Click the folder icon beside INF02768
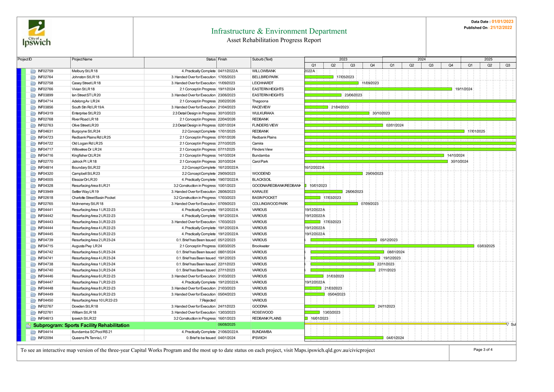 [x=33, y=119]
